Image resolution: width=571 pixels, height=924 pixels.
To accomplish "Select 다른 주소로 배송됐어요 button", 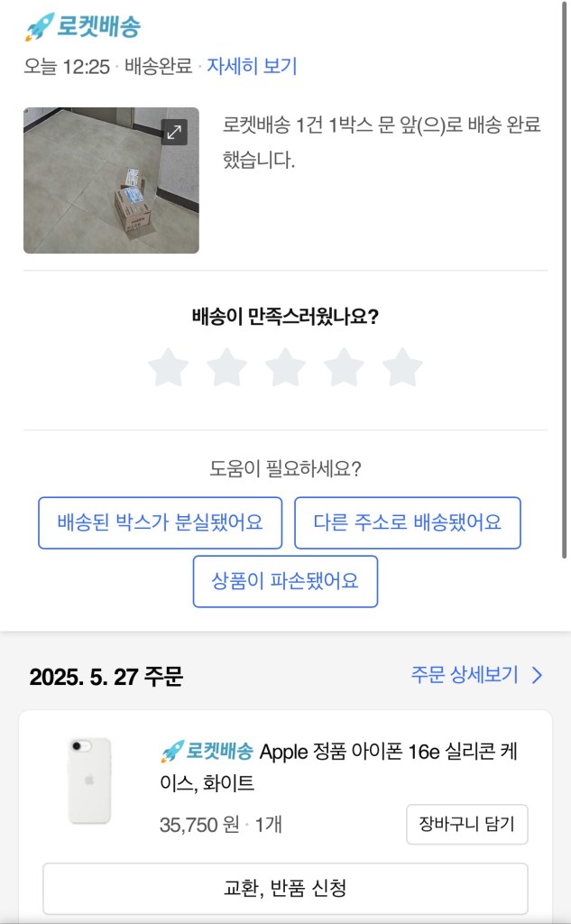I will [x=407, y=522].
